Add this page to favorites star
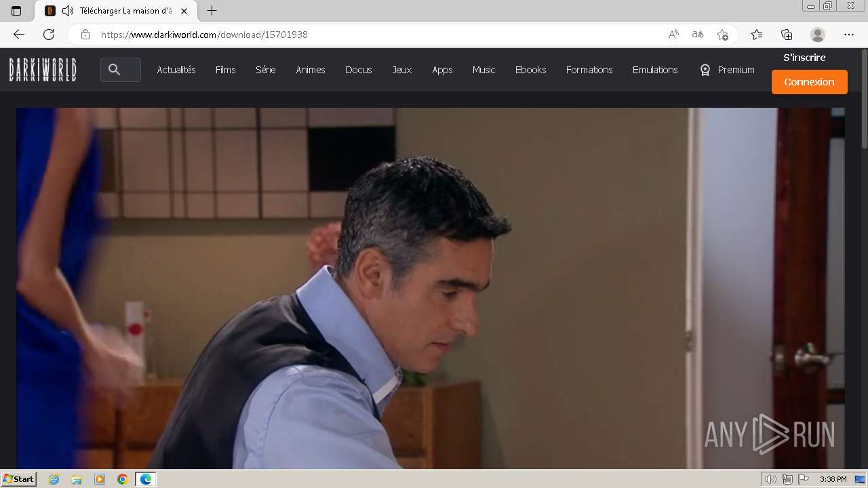 (722, 35)
